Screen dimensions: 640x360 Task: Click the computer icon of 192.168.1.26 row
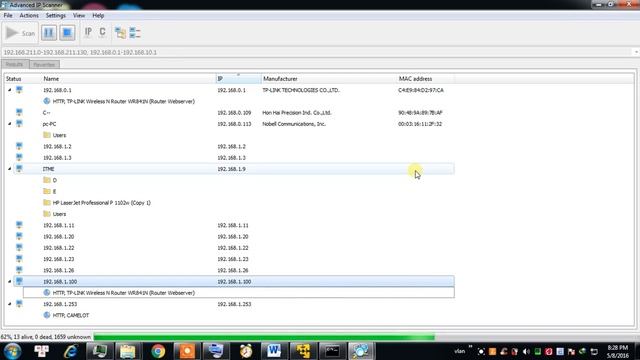[x=19, y=270]
